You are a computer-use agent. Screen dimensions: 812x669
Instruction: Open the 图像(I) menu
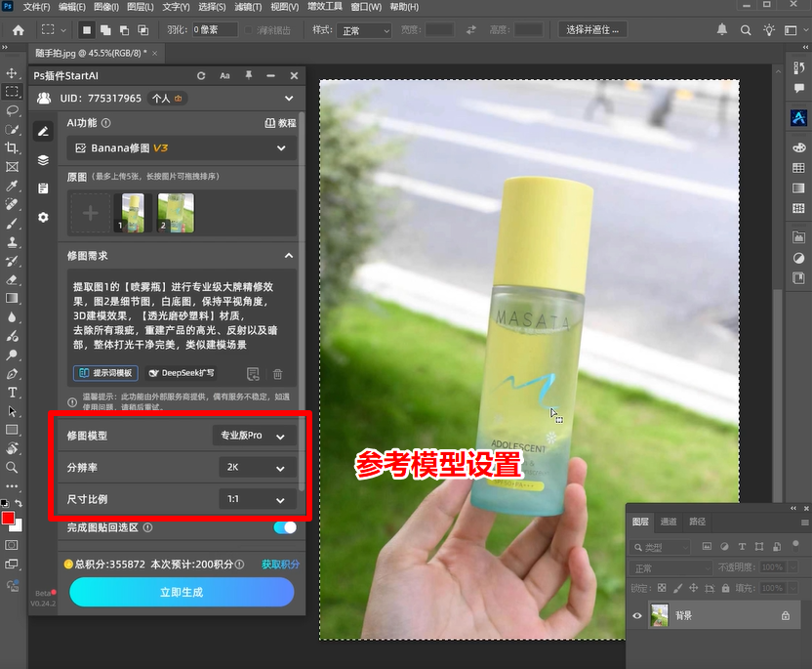tap(106, 7)
